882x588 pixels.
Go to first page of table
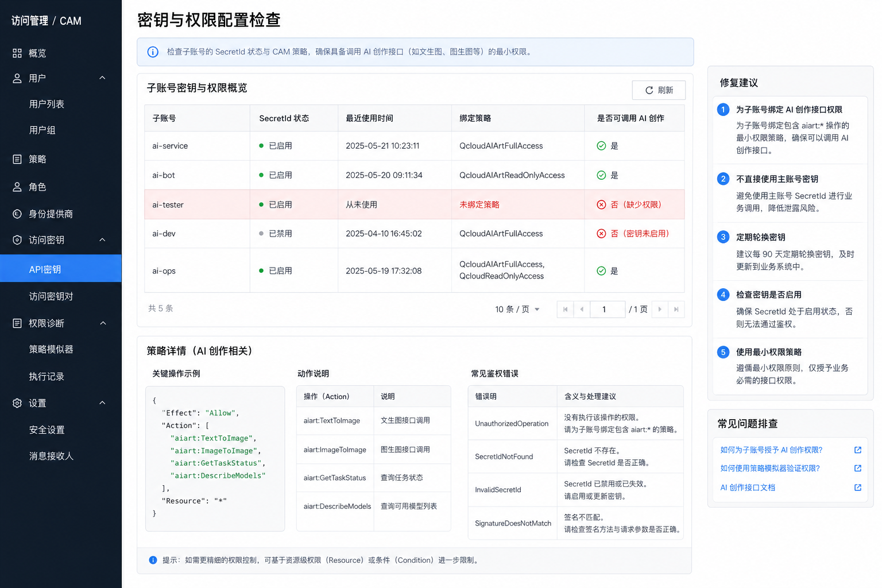click(565, 310)
